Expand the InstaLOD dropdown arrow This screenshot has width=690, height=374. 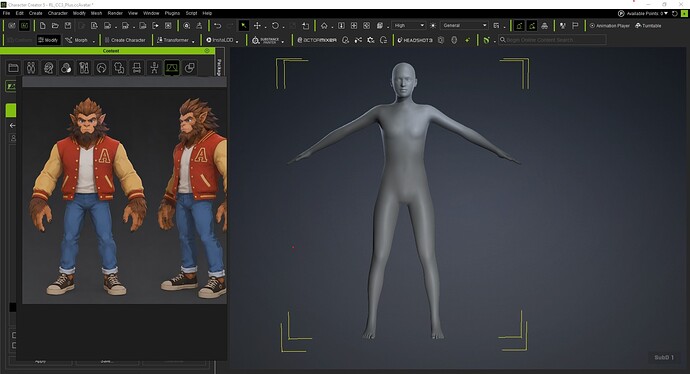(x=237, y=41)
